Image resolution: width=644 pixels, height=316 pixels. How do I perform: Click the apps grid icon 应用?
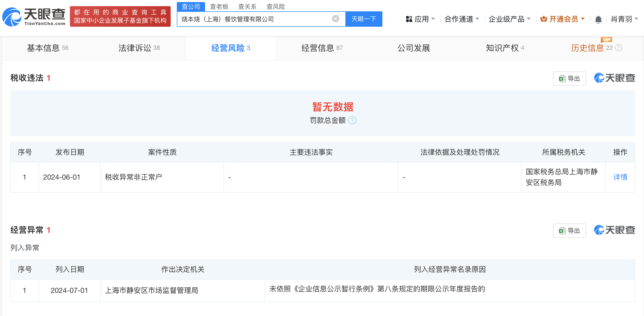(x=409, y=19)
